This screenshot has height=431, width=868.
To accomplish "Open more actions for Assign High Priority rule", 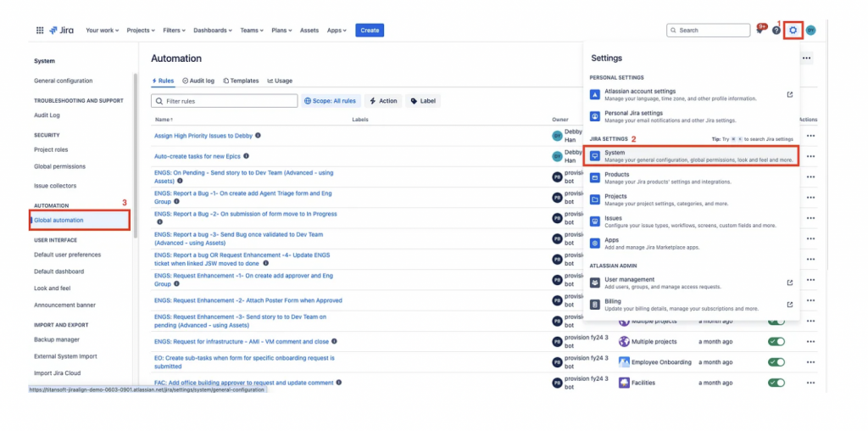I will point(810,136).
